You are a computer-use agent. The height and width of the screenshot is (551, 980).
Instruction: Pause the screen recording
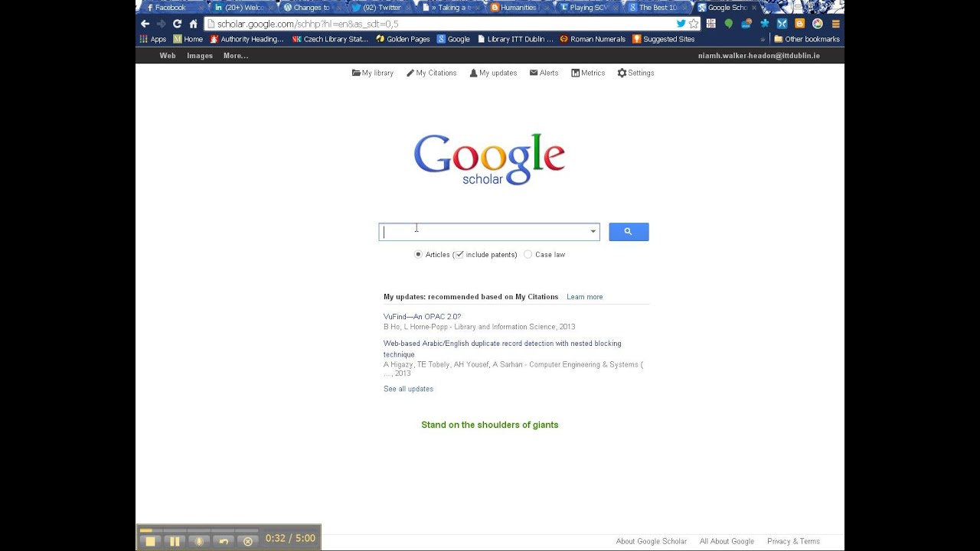click(x=175, y=541)
